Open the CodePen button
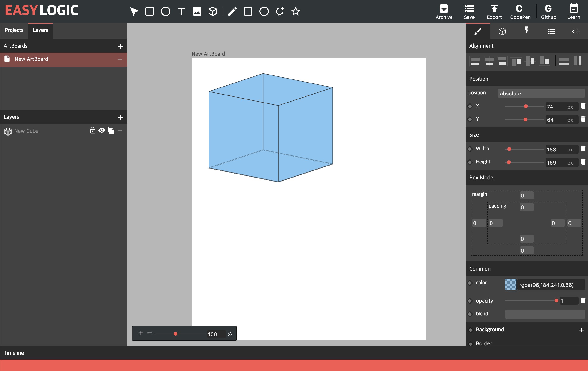Image resolution: width=588 pixels, height=371 pixels. click(x=520, y=12)
